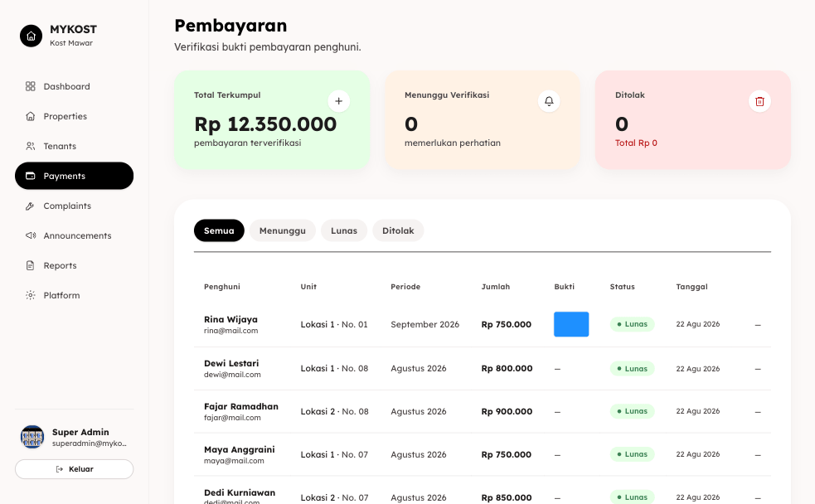Switch to the Lunas filter tab
The width and height of the screenshot is (815, 504).
(x=344, y=230)
